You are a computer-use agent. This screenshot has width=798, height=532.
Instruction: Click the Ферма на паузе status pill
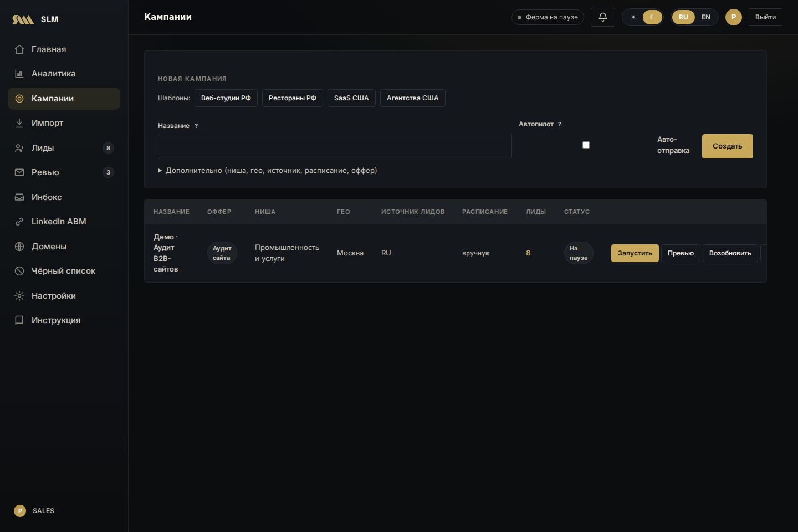tap(548, 17)
